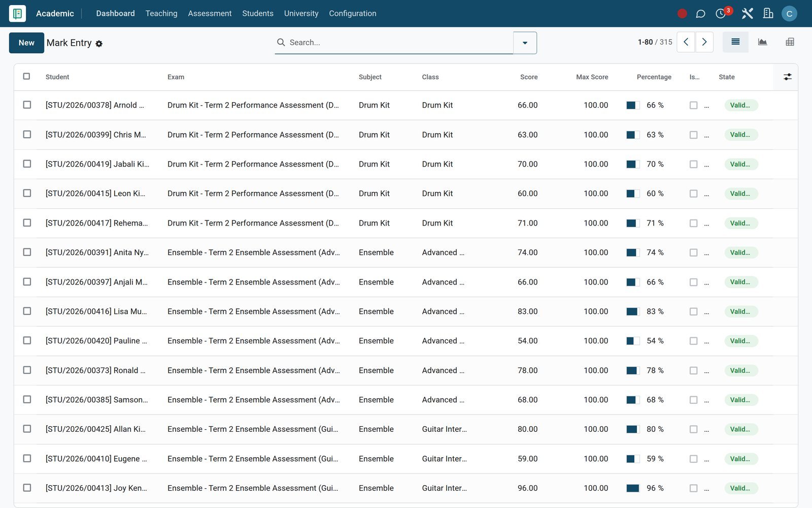
Task: Open the Assessment menu
Action: click(x=210, y=14)
